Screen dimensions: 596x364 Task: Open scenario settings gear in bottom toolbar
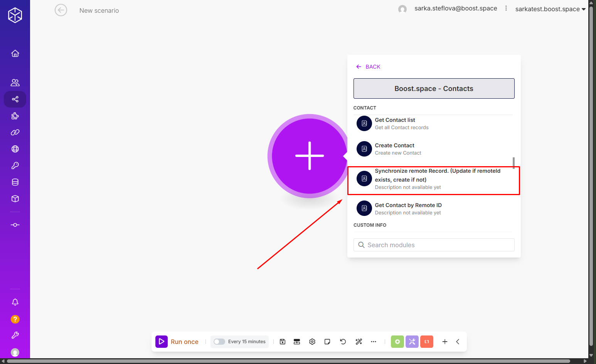(x=312, y=342)
